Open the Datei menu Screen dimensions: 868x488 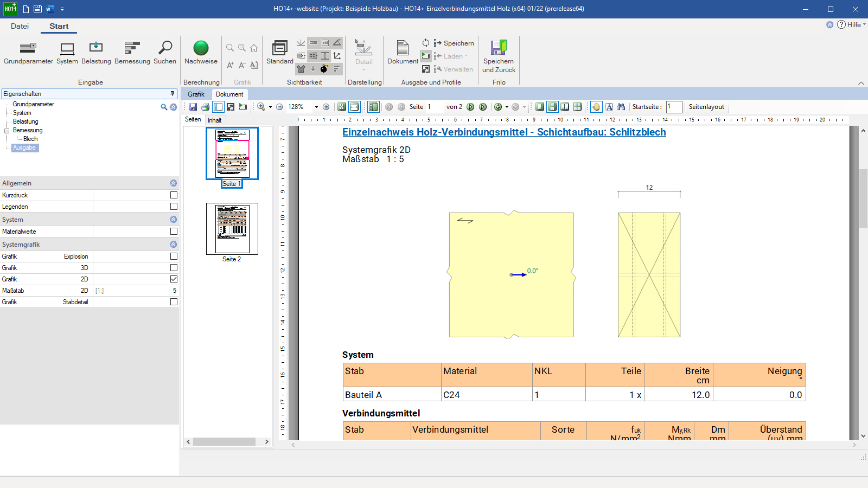coord(20,26)
